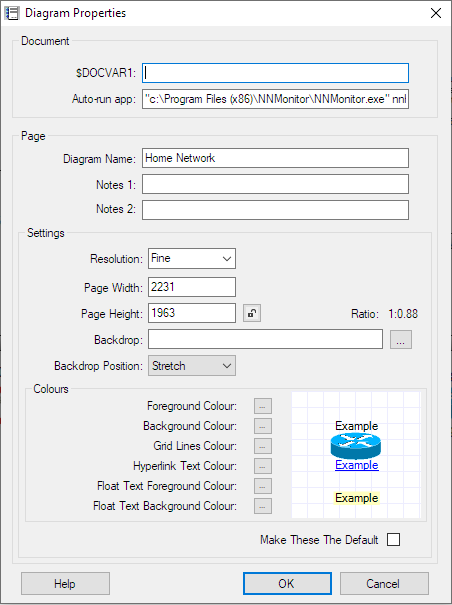This screenshot has width=452, height=605.
Task: Pick the Float Text Foreground Colour
Action: 263,486
